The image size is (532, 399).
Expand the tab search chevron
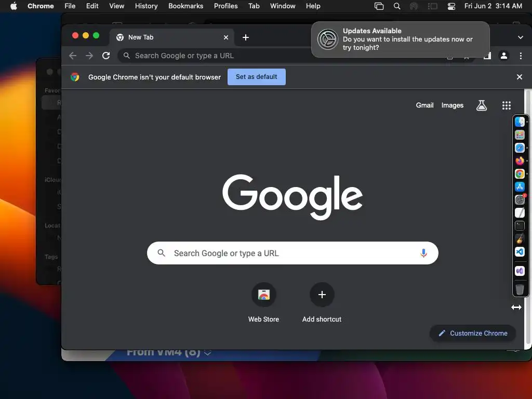pyautogui.click(x=520, y=37)
